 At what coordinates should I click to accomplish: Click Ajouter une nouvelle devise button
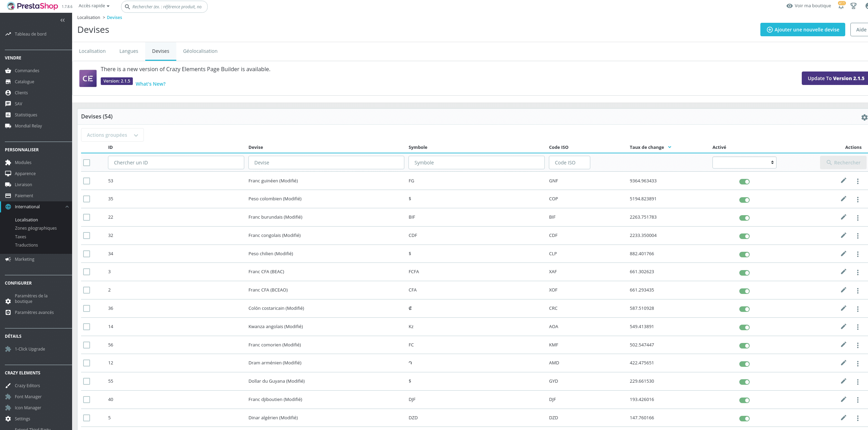point(802,30)
